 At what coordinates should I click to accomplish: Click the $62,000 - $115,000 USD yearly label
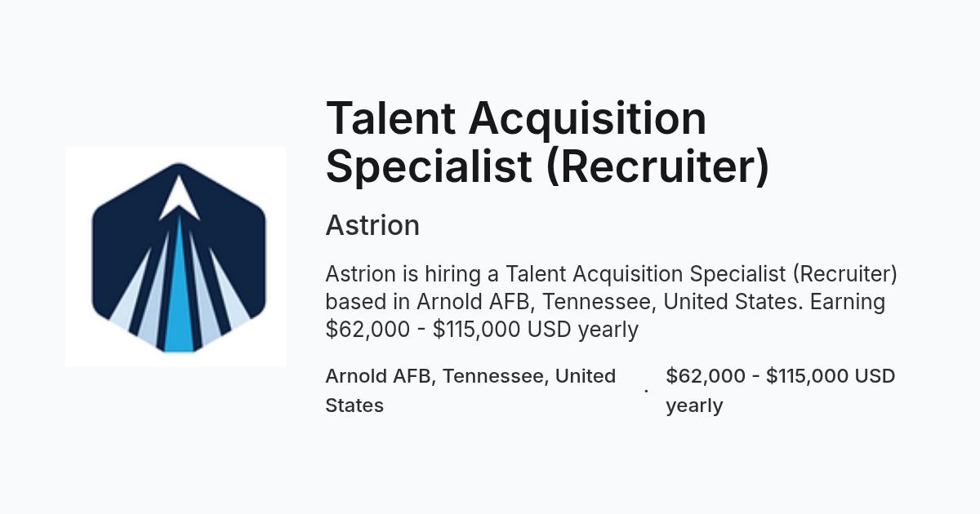click(x=781, y=391)
